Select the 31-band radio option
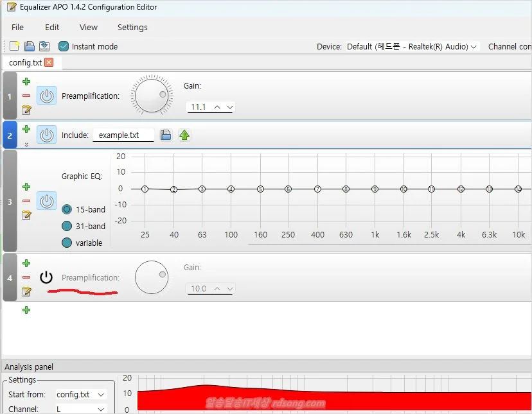The image size is (532, 414). [x=67, y=226]
